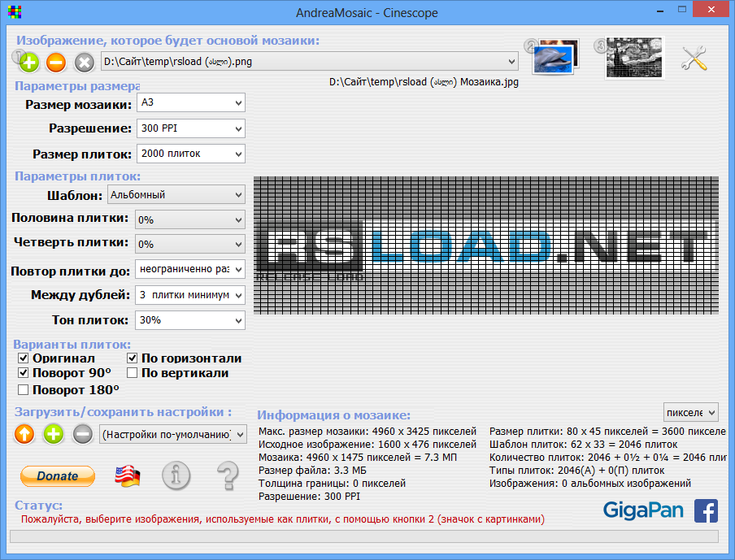The height and width of the screenshot is (560, 735).
Task: Click 'Мозаика: 4960 x 1475 пикселей' line
Action: (x=358, y=458)
